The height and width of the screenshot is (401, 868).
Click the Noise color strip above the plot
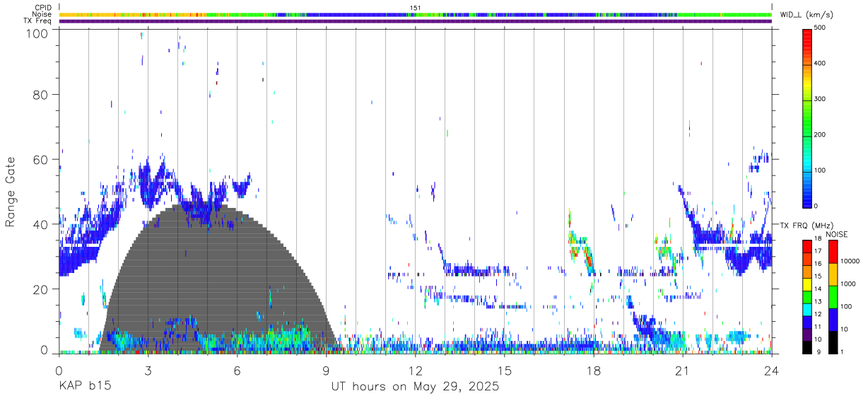coord(415,14)
